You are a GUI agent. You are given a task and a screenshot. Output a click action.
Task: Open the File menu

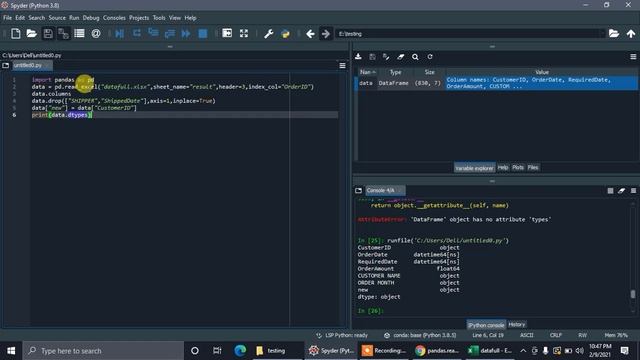[x=7, y=18]
